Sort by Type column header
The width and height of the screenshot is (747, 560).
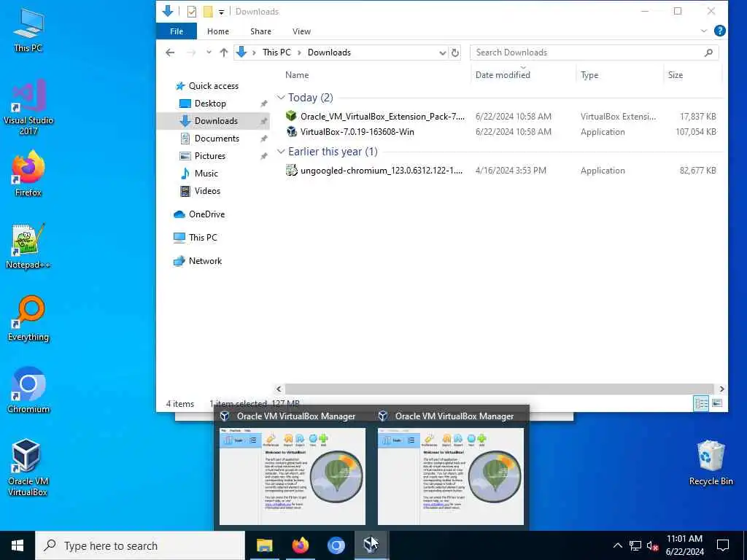(x=589, y=75)
